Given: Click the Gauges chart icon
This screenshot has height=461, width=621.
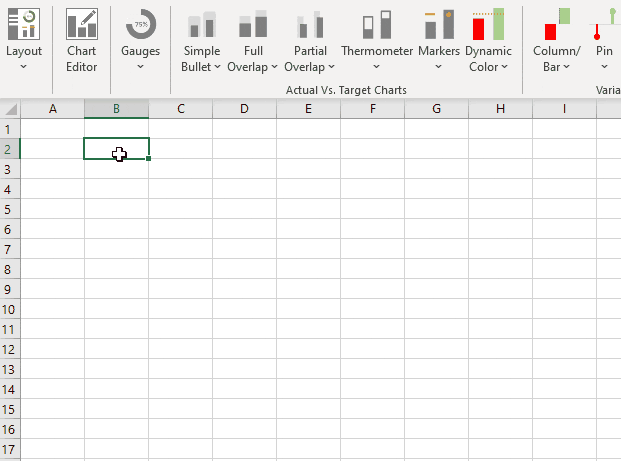Looking at the screenshot, I should [x=140, y=24].
